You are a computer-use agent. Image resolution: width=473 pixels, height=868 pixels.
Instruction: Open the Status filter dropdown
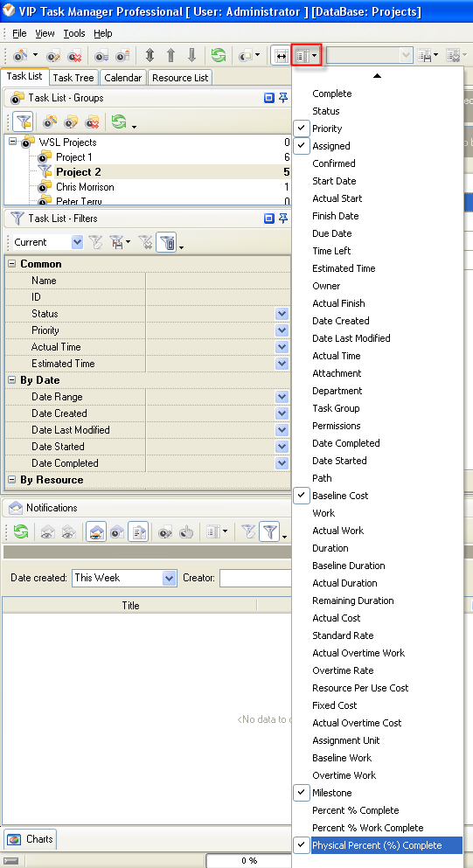pos(282,314)
